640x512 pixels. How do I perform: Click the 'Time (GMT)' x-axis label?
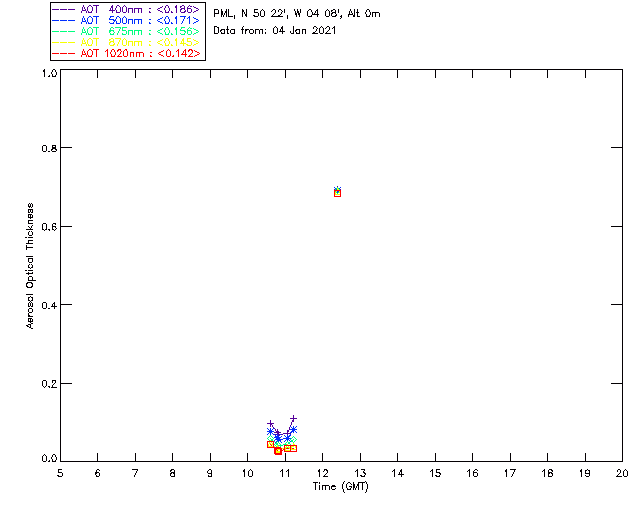(340, 487)
